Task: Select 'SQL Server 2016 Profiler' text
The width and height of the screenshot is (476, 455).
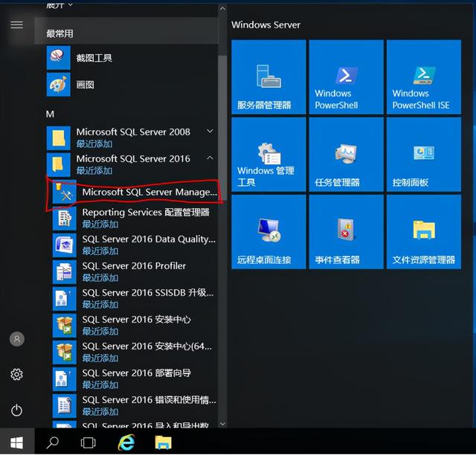Action: 134,266
